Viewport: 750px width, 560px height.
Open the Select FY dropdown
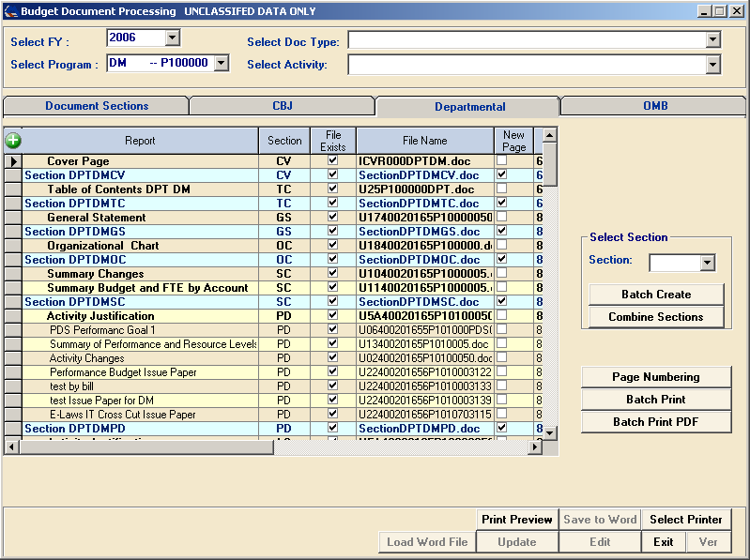pyautogui.click(x=172, y=38)
